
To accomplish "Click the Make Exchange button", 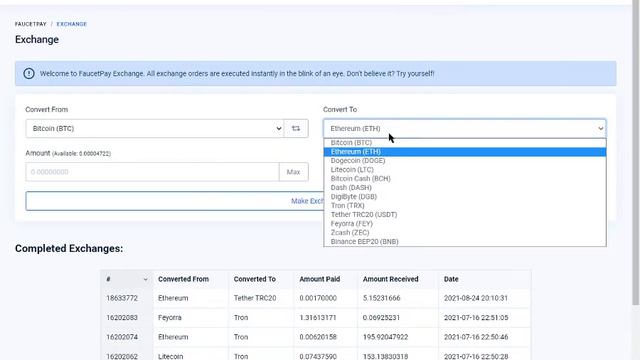I will pyautogui.click(x=175, y=201).
